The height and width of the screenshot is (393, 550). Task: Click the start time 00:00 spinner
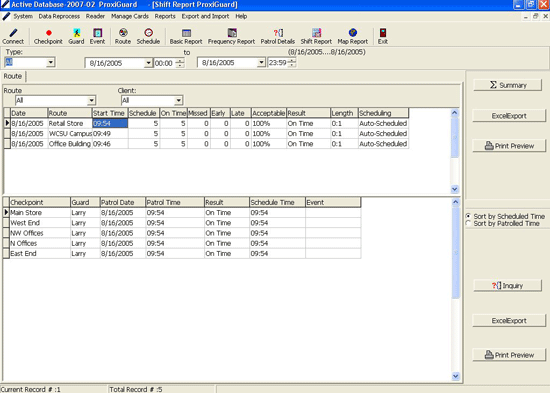point(180,63)
